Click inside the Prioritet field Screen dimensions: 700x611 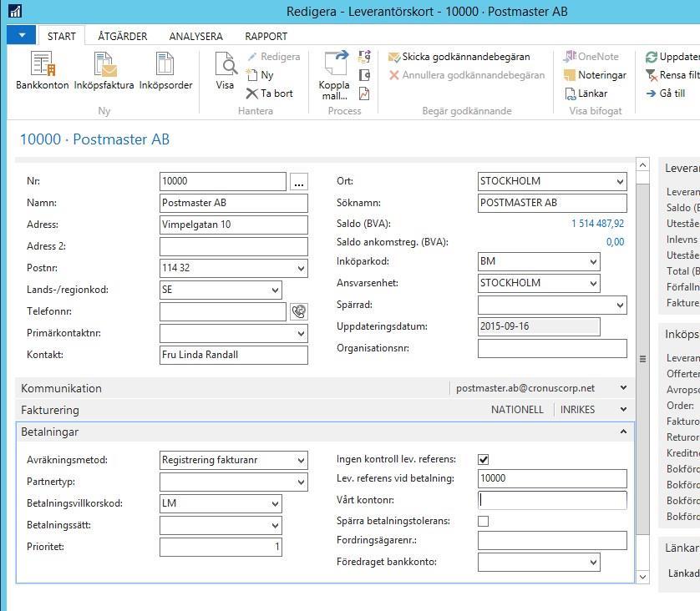[221, 548]
